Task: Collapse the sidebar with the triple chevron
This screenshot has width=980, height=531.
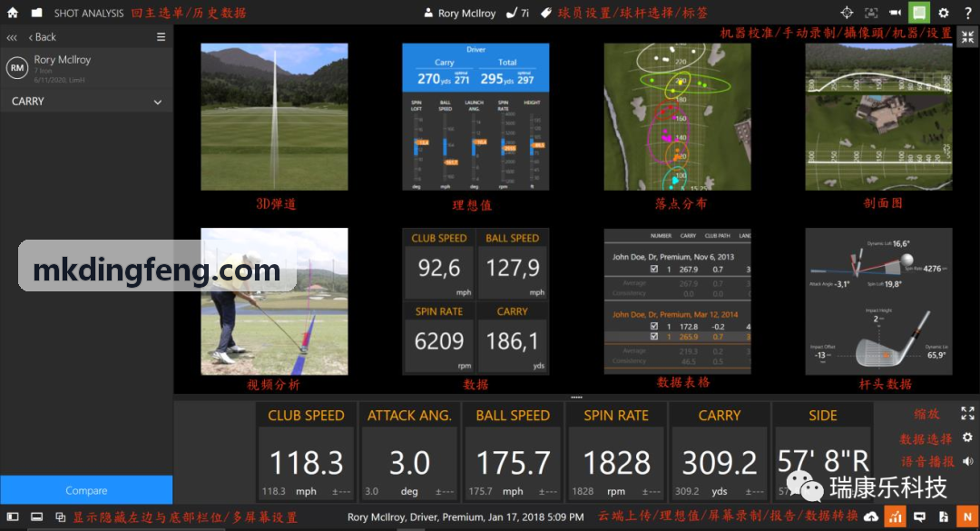Action: (x=12, y=37)
